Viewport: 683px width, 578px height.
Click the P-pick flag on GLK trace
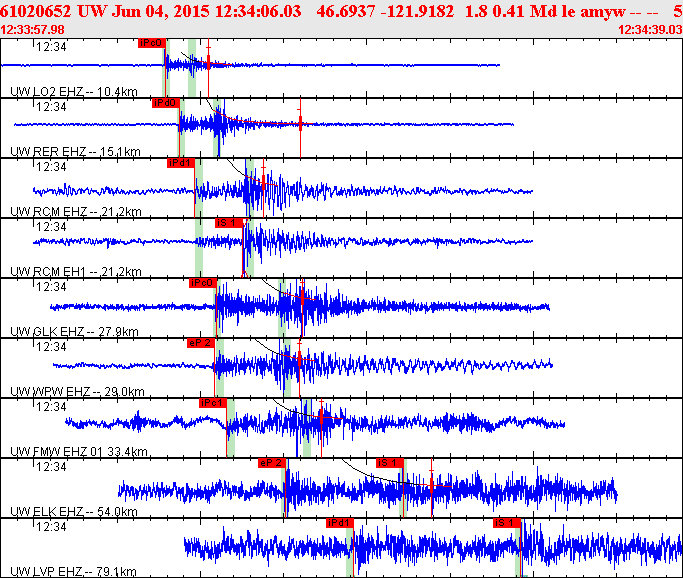point(202,283)
